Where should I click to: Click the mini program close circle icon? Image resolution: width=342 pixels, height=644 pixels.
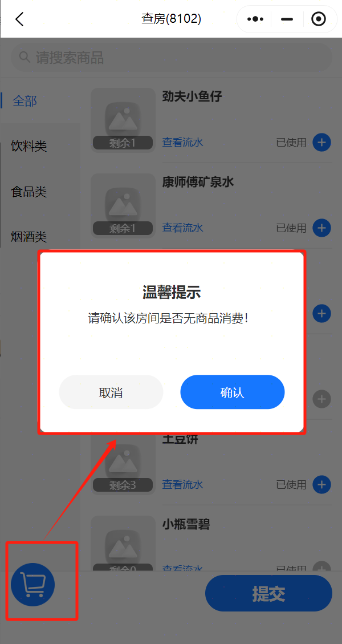(x=319, y=19)
